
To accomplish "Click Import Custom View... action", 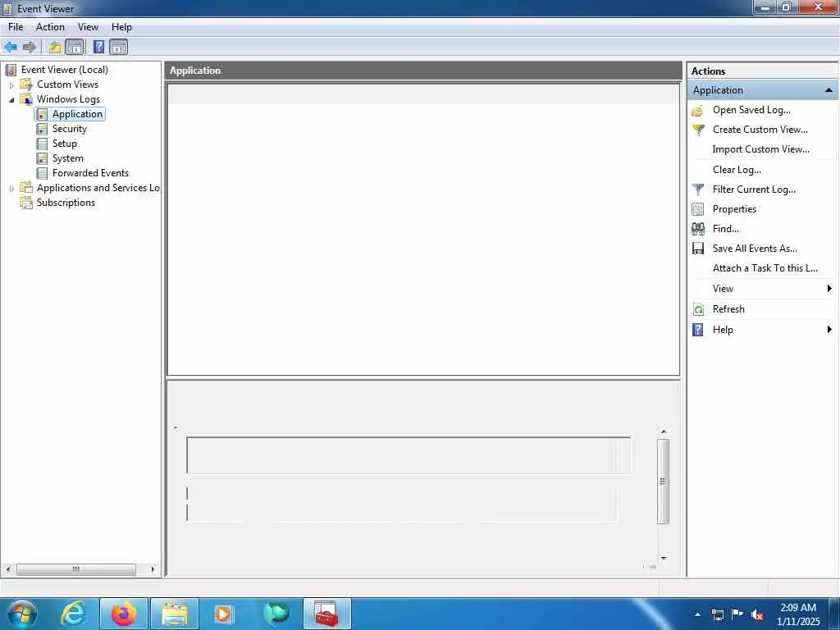I will (x=760, y=149).
